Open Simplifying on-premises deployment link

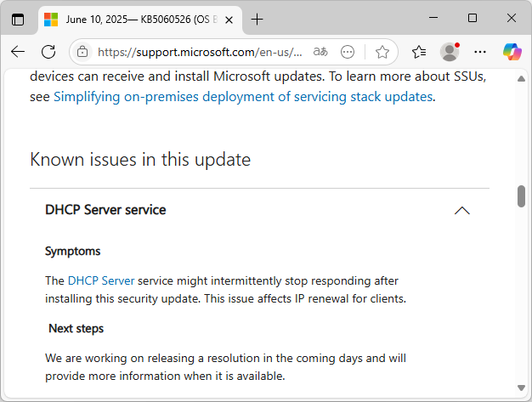tap(243, 97)
